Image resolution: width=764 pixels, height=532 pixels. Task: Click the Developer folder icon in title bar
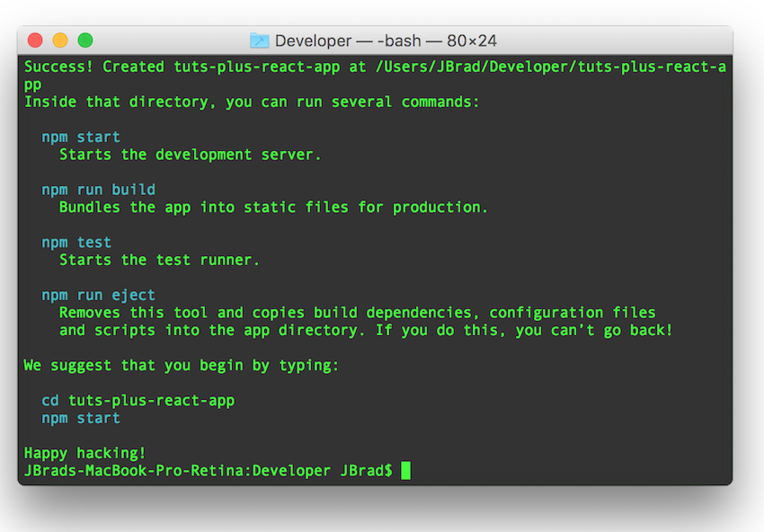259,40
